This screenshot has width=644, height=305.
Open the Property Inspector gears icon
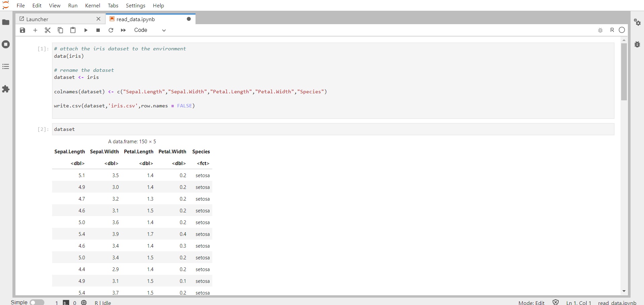637,22
